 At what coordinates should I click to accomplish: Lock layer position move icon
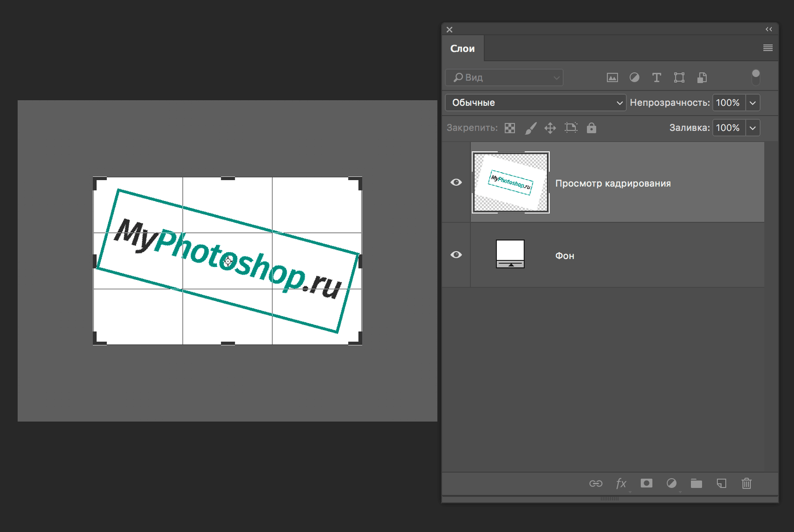(x=550, y=128)
